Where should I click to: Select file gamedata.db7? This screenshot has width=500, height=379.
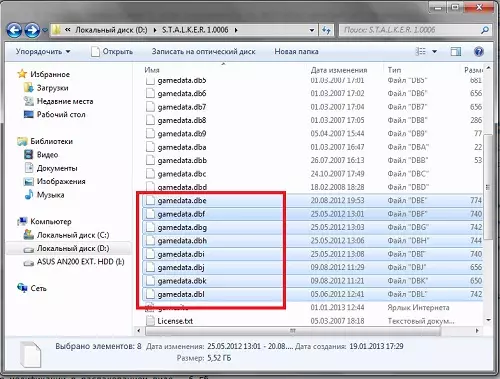point(182,107)
